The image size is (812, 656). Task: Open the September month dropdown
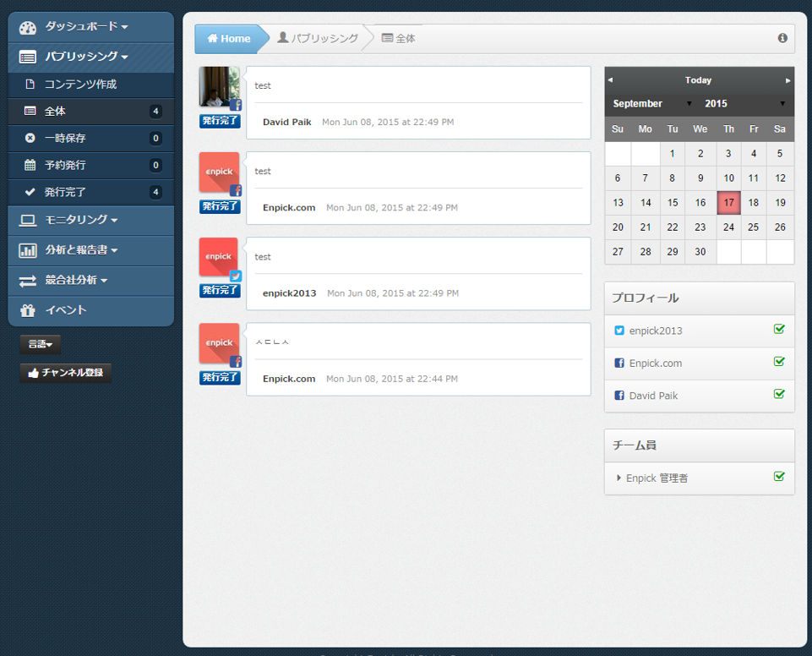(x=651, y=104)
